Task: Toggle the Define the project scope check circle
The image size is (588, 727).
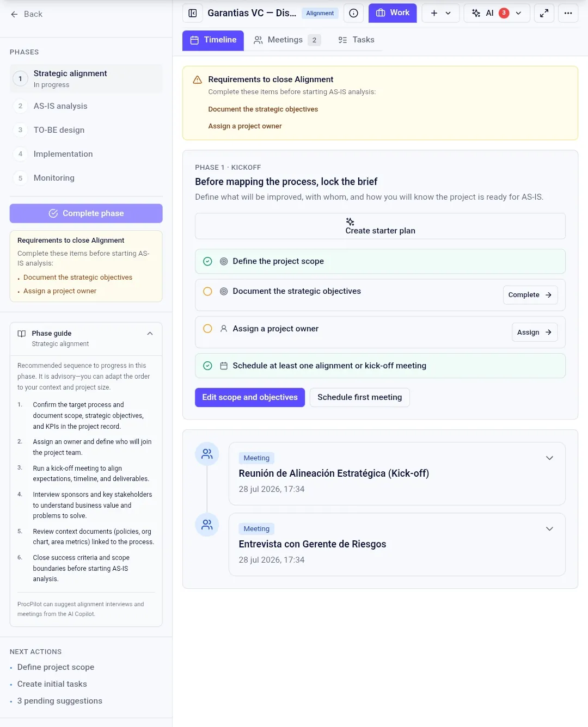Action: (207, 261)
